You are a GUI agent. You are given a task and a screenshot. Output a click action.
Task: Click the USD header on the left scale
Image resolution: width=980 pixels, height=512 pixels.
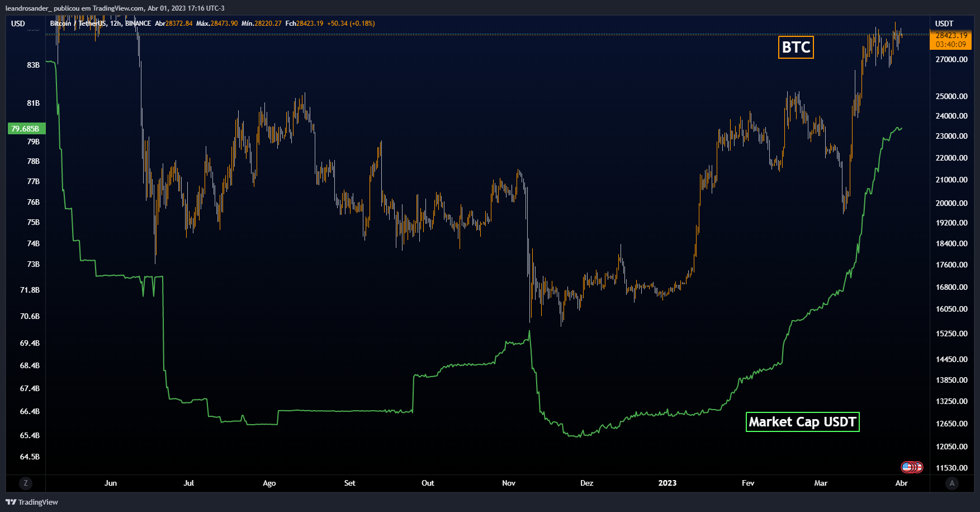click(18, 24)
